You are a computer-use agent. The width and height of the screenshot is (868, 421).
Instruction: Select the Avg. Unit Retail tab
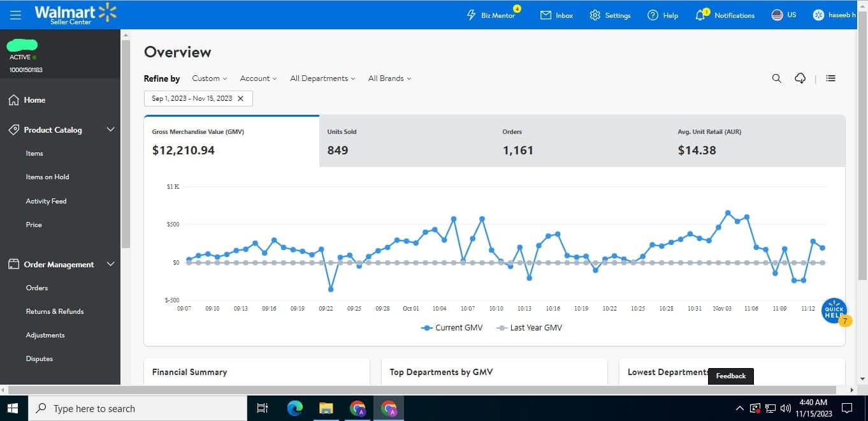pos(758,141)
